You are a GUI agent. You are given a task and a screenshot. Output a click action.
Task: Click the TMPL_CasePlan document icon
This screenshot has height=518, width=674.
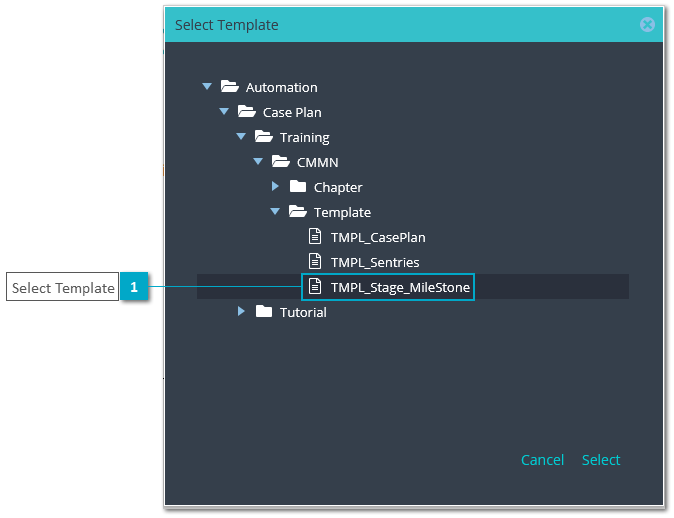[315, 236]
